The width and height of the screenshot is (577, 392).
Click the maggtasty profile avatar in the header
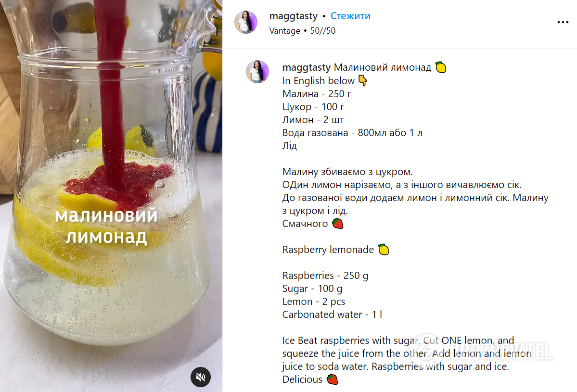246,22
